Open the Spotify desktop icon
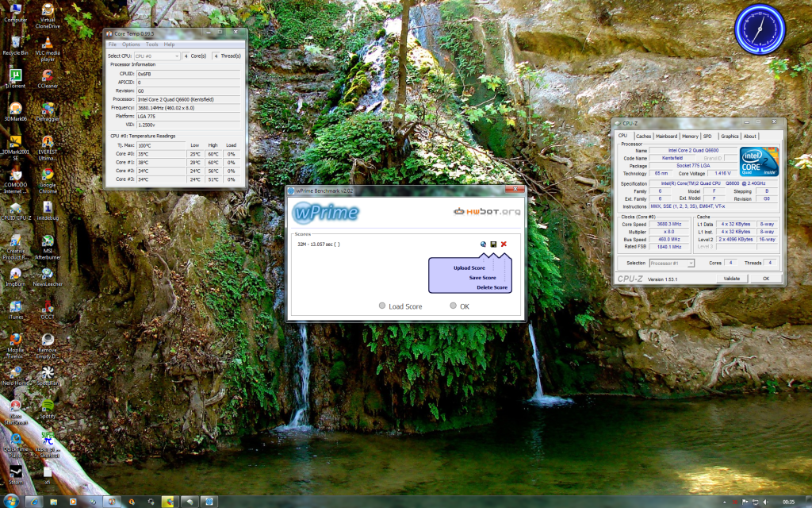 point(48,407)
